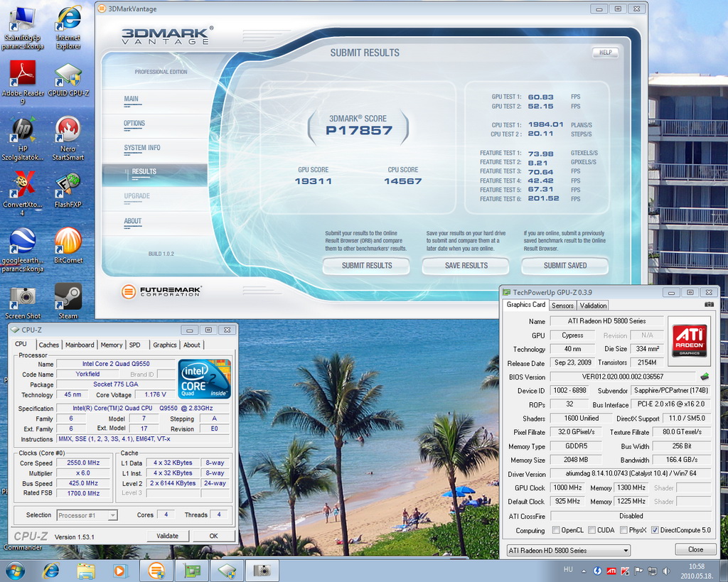Screen dimensions: 728x582
Task: Click the GPU-Z BIOS Version field
Action: coord(623,377)
